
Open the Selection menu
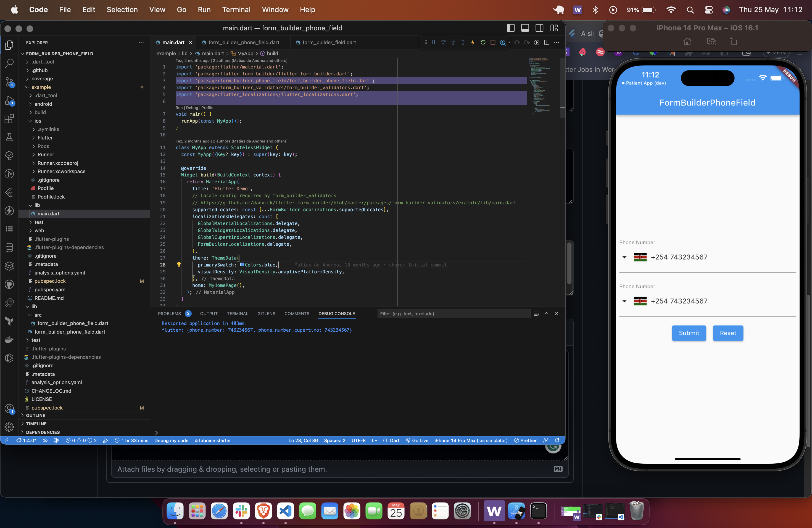[x=122, y=10]
